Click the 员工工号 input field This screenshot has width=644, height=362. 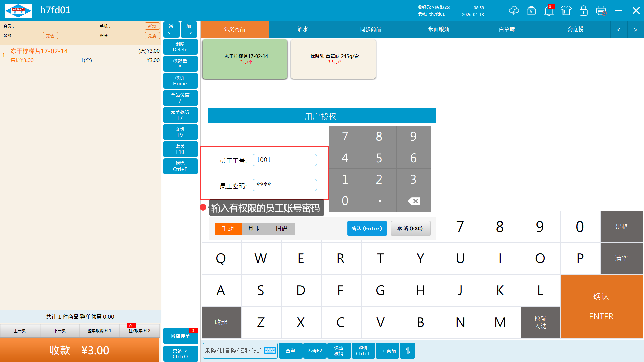coord(284,160)
